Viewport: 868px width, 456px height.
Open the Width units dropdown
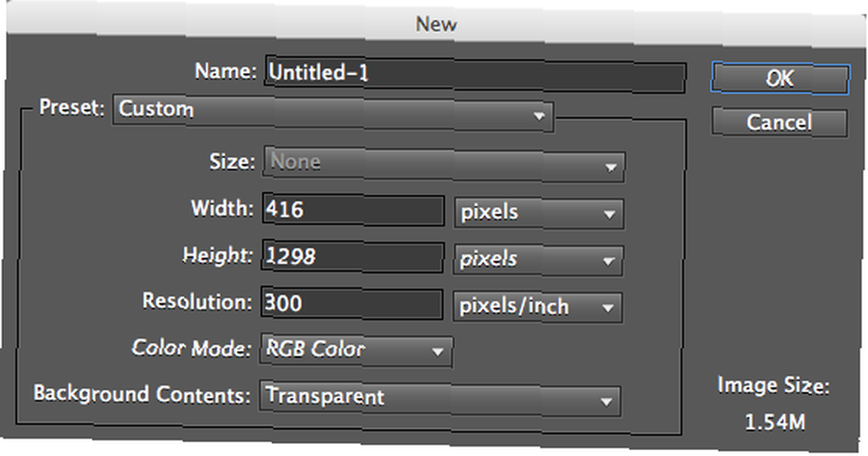(x=539, y=213)
